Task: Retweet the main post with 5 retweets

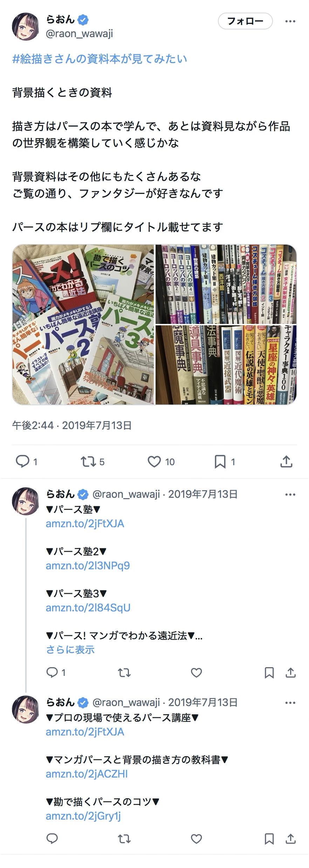Action: [x=93, y=461]
